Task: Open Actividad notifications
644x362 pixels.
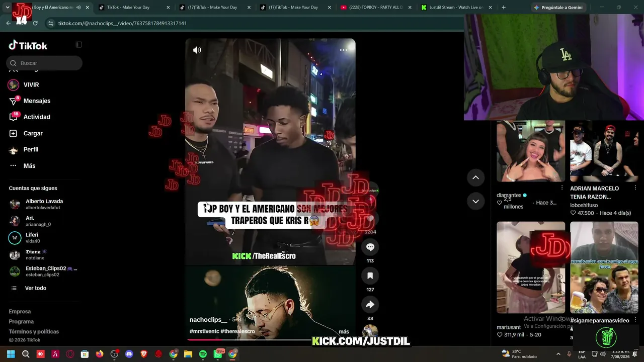Action: (30, 117)
